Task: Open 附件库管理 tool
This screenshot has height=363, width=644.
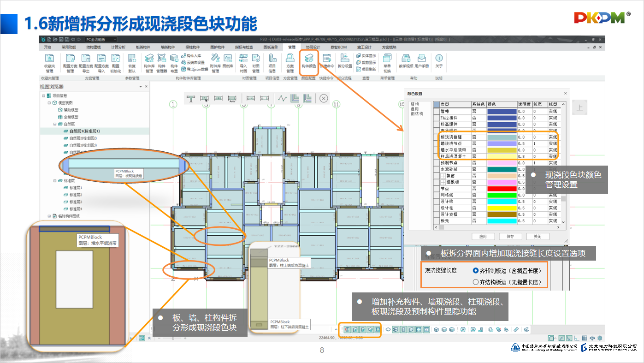Action: pos(215,63)
